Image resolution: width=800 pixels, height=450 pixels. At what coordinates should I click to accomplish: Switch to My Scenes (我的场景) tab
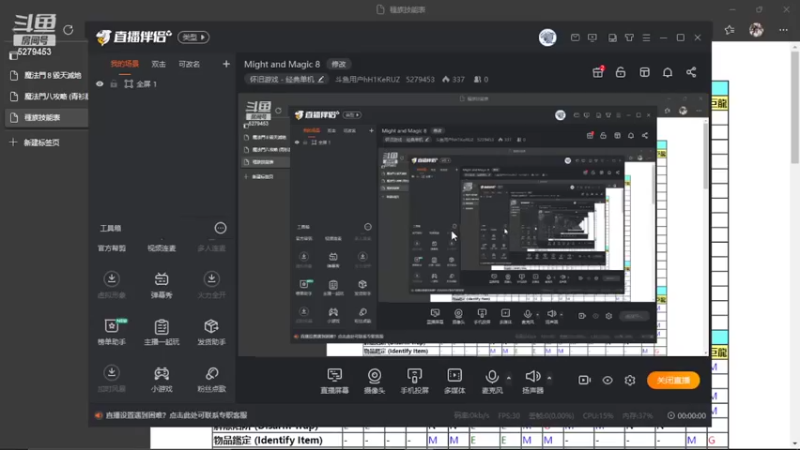(x=124, y=64)
